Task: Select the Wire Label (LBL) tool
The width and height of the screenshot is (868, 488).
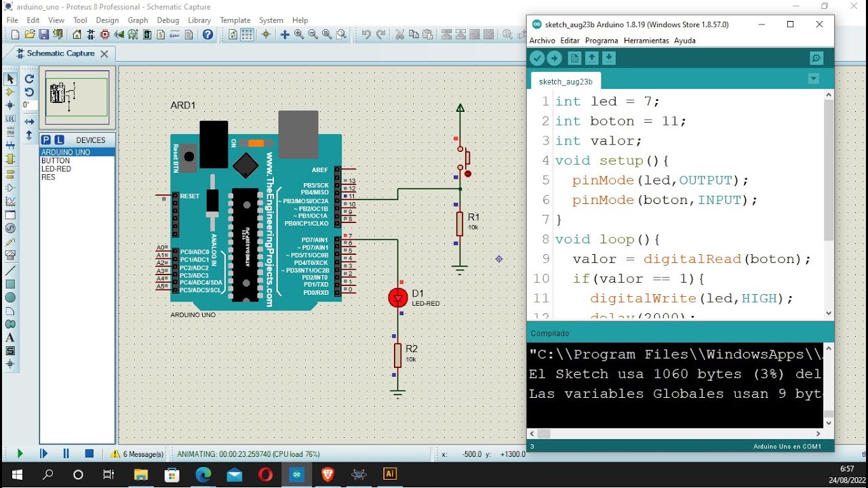Action: pyautogui.click(x=10, y=119)
